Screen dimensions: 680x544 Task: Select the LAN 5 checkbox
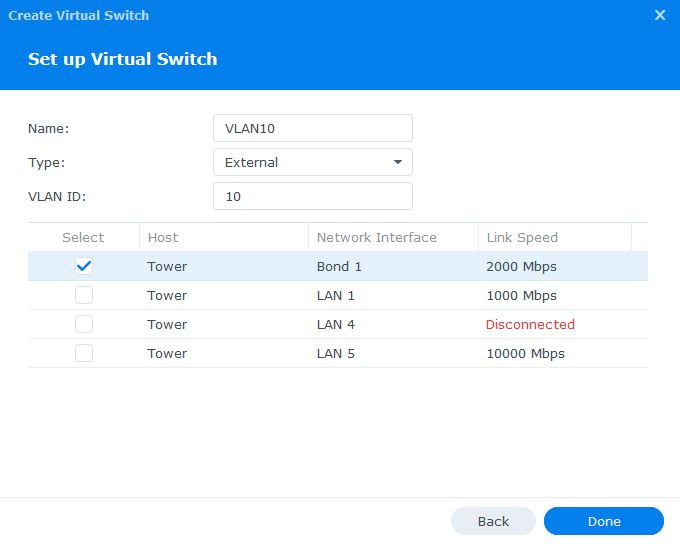click(x=84, y=353)
